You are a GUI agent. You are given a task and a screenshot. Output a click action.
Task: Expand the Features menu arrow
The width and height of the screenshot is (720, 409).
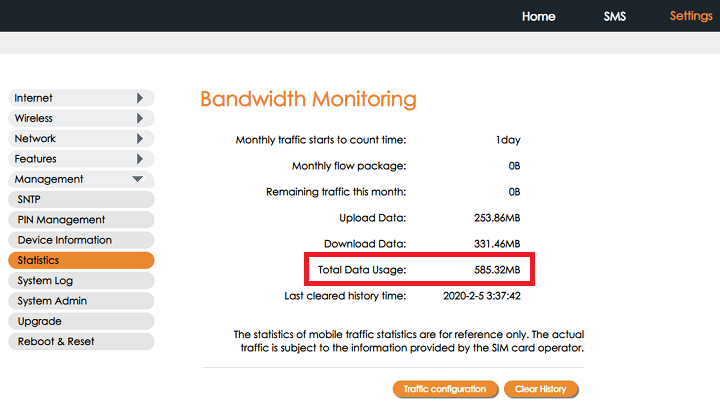point(140,158)
